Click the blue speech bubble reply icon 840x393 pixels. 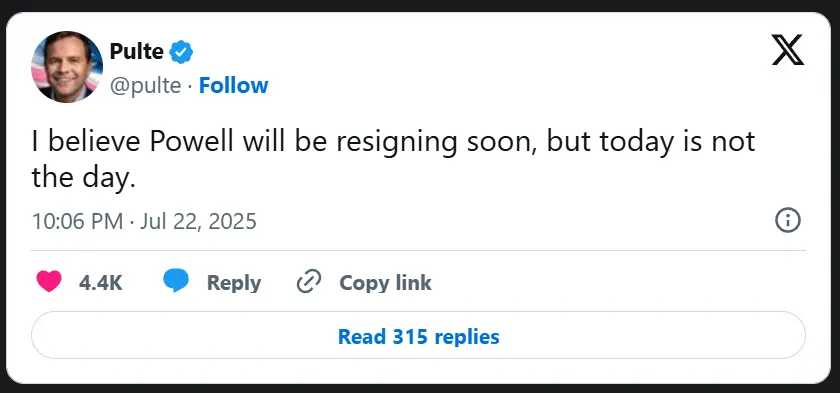[176, 282]
